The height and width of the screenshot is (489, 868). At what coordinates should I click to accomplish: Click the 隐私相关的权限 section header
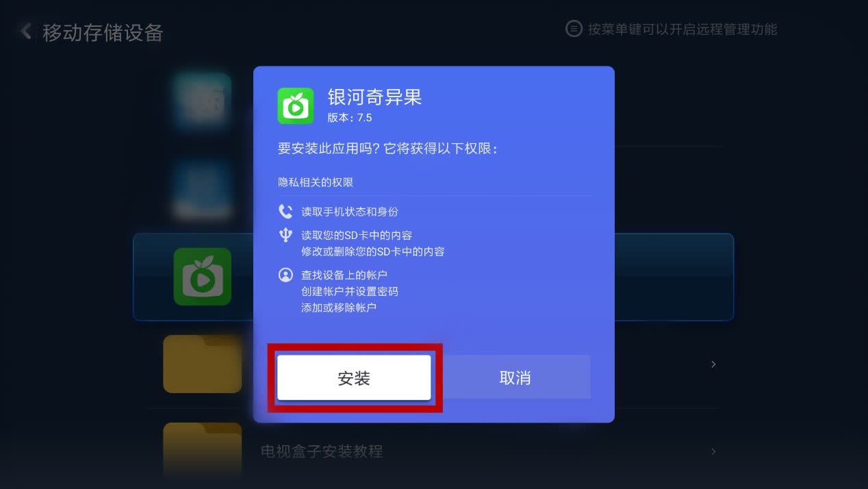point(316,182)
